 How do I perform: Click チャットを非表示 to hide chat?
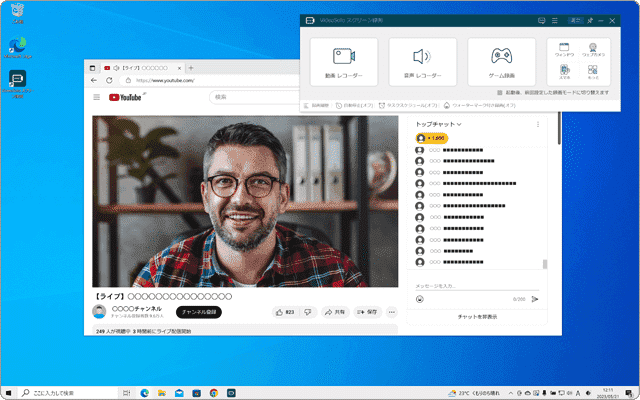(x=477, y=316)
